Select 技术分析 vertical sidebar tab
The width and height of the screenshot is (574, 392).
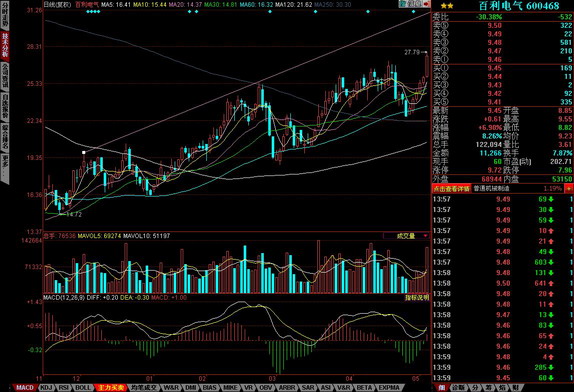[x=5, y=45]
